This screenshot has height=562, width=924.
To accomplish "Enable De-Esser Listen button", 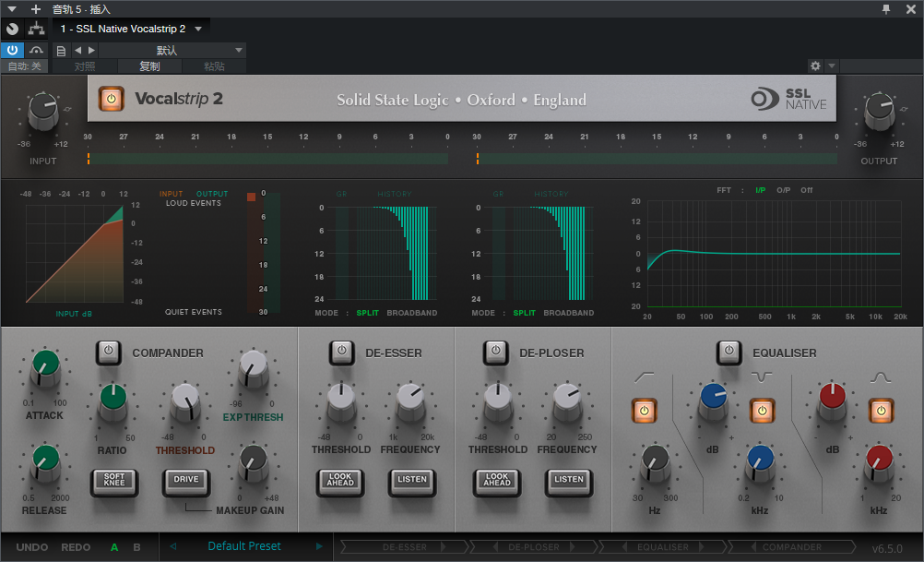I will (x=412, y=481).
